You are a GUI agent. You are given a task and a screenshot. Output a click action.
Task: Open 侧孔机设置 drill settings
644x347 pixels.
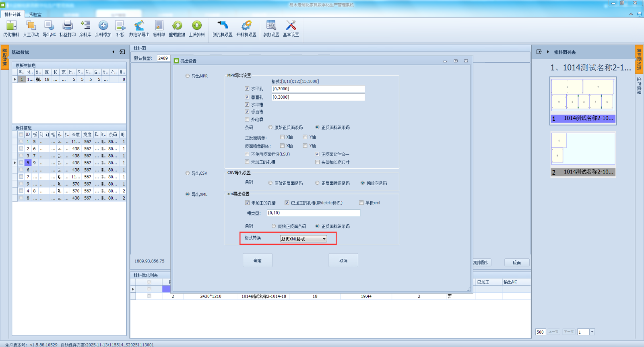(222, 26)
